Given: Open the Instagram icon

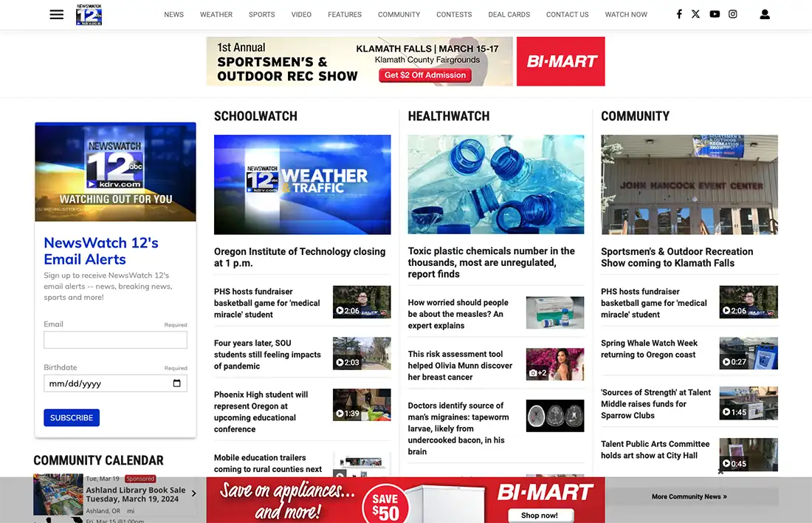Looking at the screenshot, I should coord(733,14).
